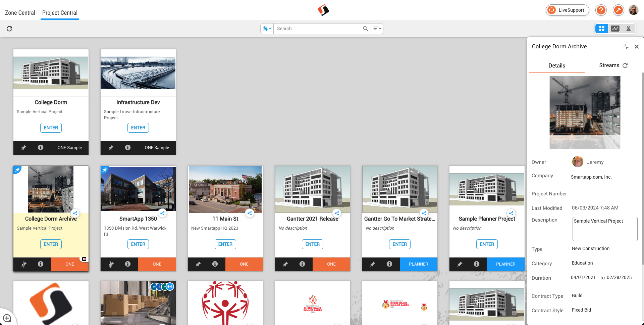Show info for Gantter Go To Market
The width and height of the screenshot is (644, 325).
click(x=389, y=264)
